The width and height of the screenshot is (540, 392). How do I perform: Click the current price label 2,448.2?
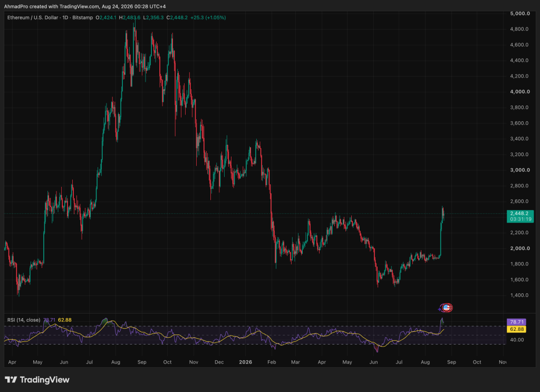coord(519,214)
